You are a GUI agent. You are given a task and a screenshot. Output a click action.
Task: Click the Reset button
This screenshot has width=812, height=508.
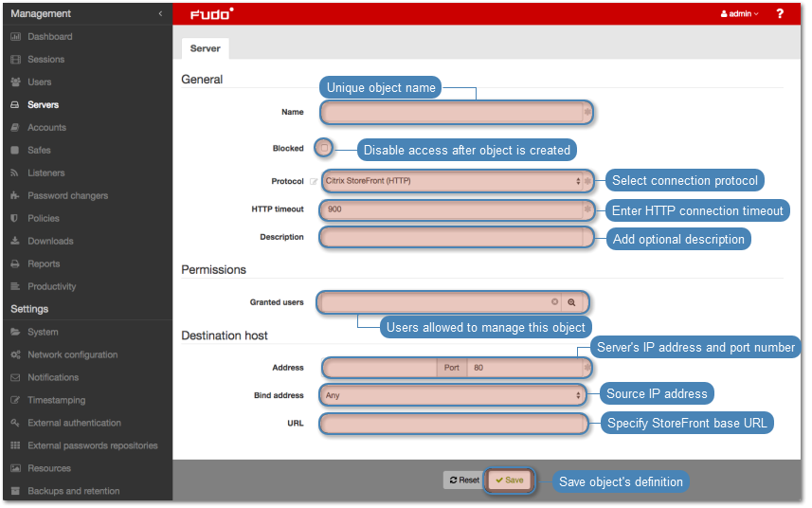(464, 480)
